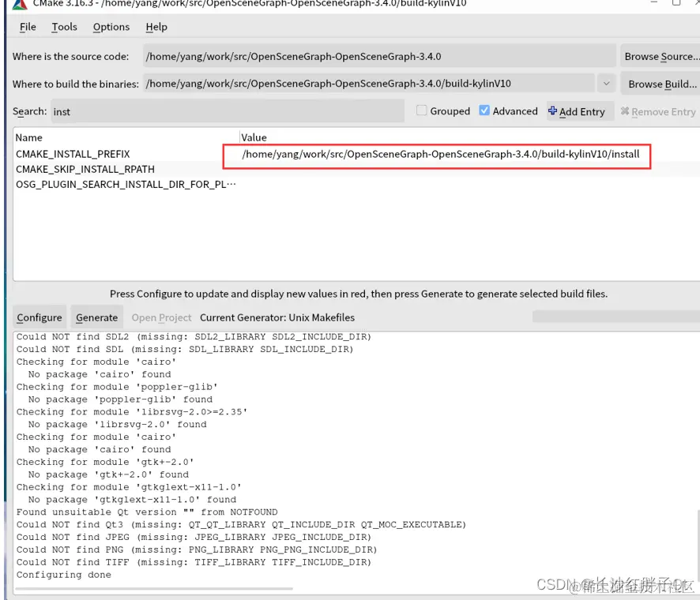Enable the Grouped checkbox
This screenshot has width=700, height=600.
coord(421,111)
